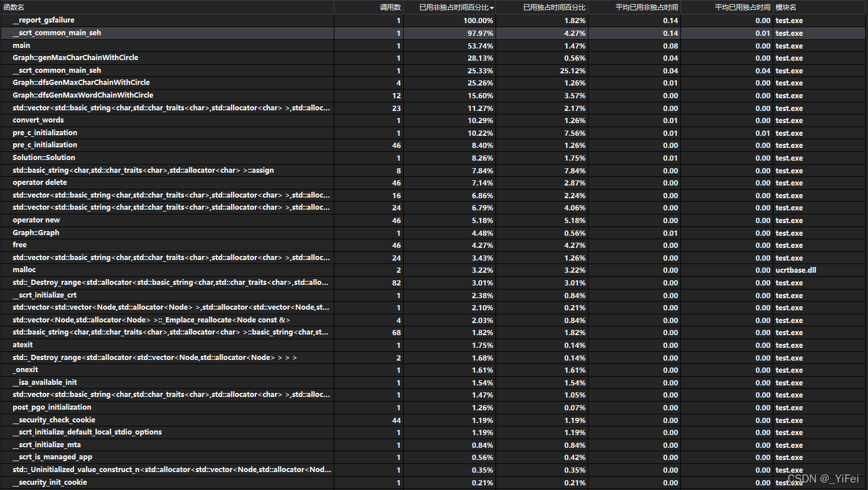Select Graph::dfsGenMaxWordChainWithCircle row

[434, 95]
